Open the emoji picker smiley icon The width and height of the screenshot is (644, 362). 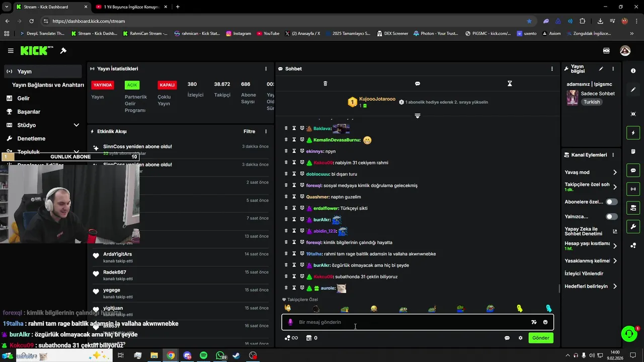click(x=545, y=322)
